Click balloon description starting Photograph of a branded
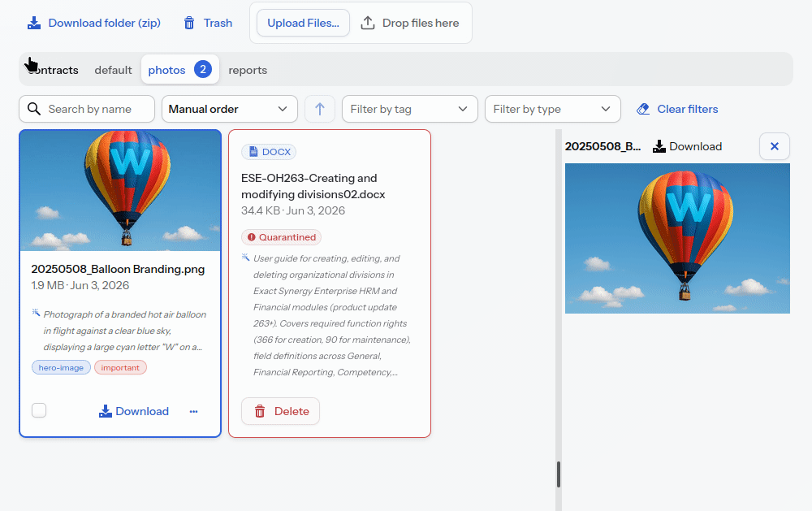 point(125,331)
